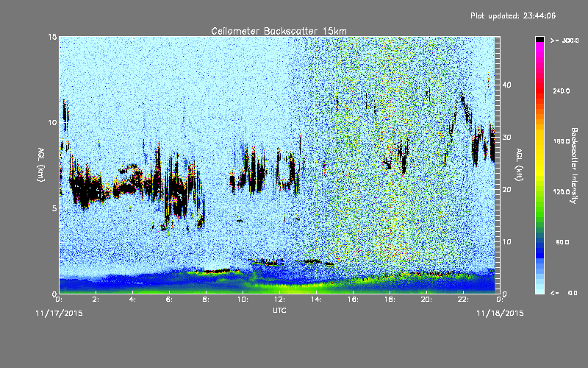588x368 pixels.
Task: Click the Backscatter Intensity colorbar label
Action: pos(574,166)
